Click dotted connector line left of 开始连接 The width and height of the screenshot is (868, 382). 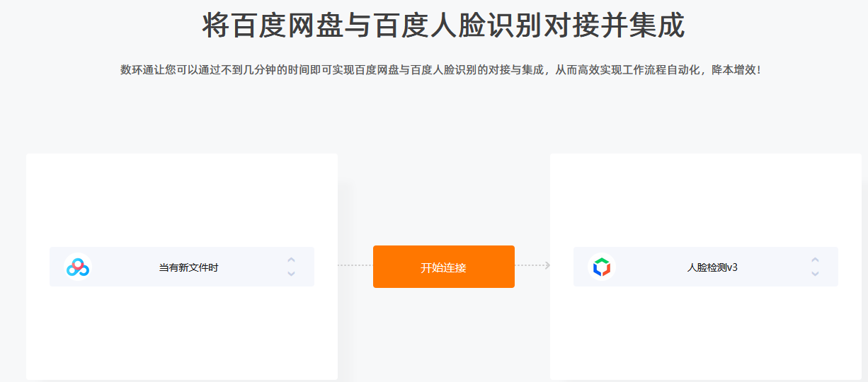click(x=355, y=265)
